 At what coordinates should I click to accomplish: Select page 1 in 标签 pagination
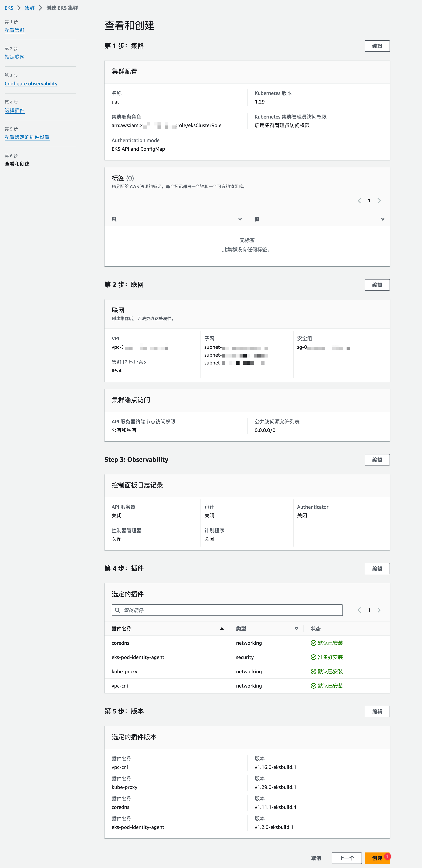[369, 200]
